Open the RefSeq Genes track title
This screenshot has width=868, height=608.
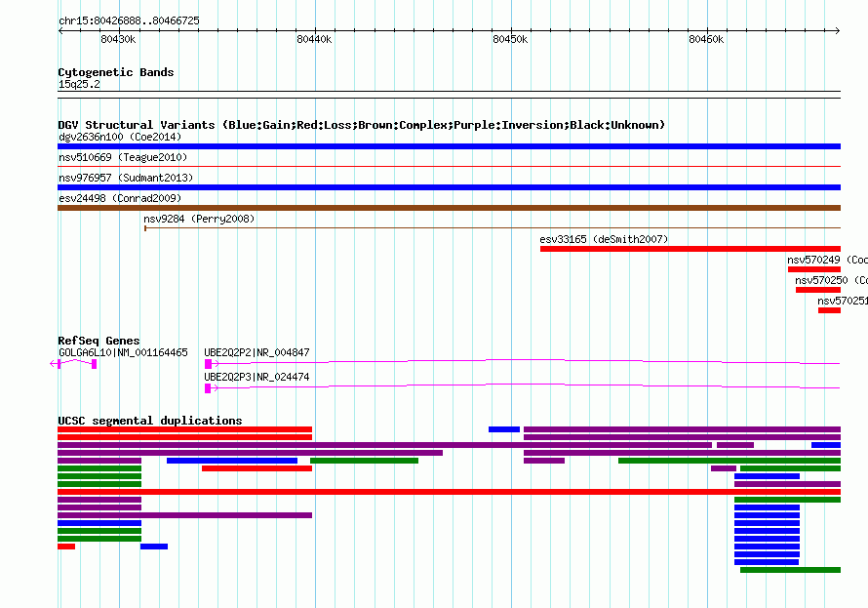(99, 341)
